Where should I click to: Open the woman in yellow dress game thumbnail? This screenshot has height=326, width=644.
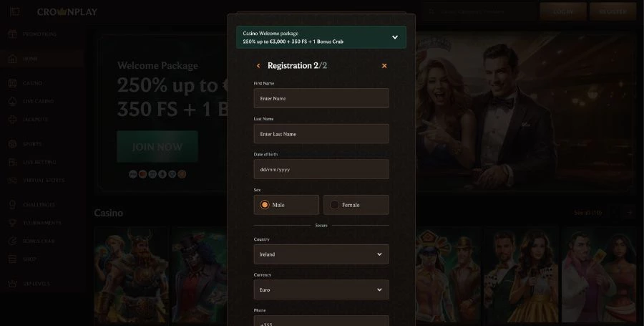521,275
